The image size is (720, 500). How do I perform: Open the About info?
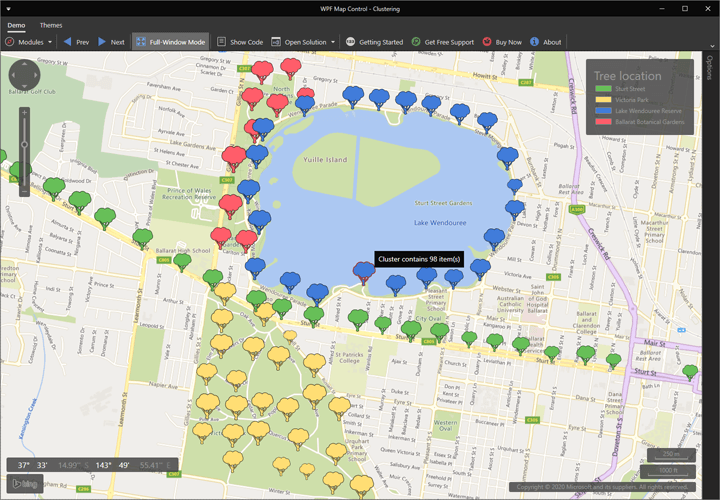click(x=535, y=42)
